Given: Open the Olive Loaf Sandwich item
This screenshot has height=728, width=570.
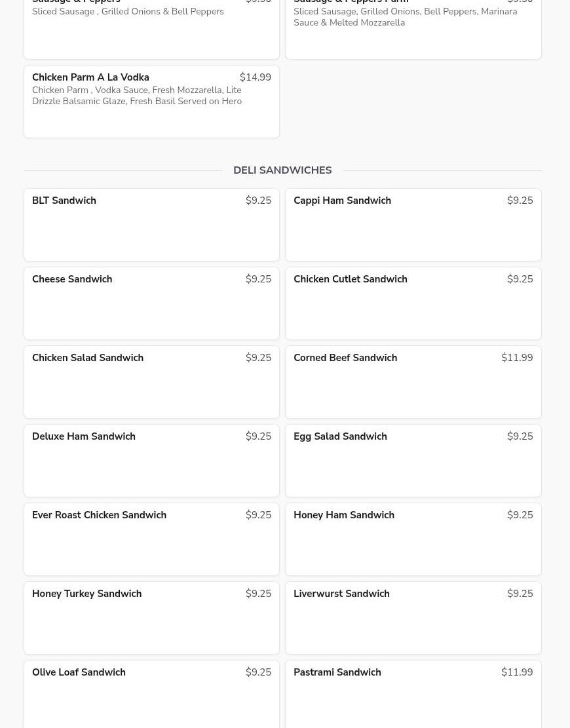Looking at the screenshot, I should pos(151,693).
